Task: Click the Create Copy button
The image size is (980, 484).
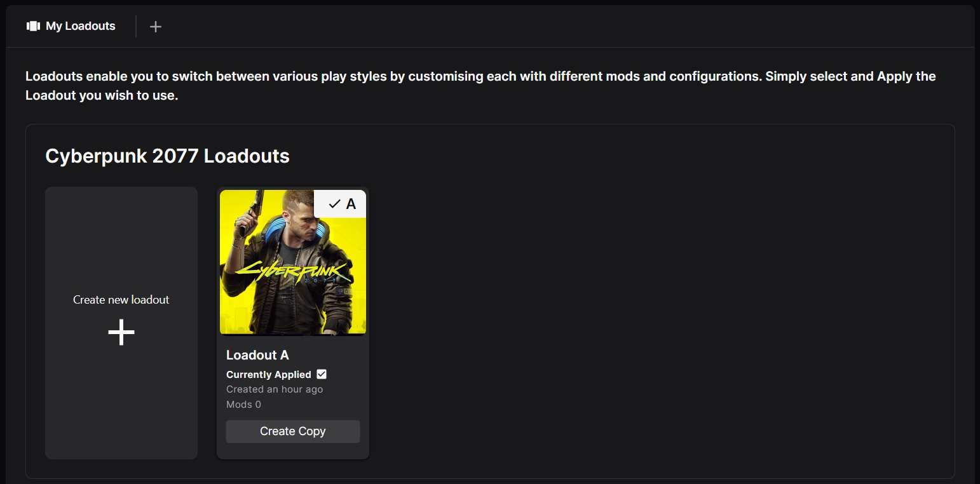Action: pyautogui.click(x=293, y=431)
